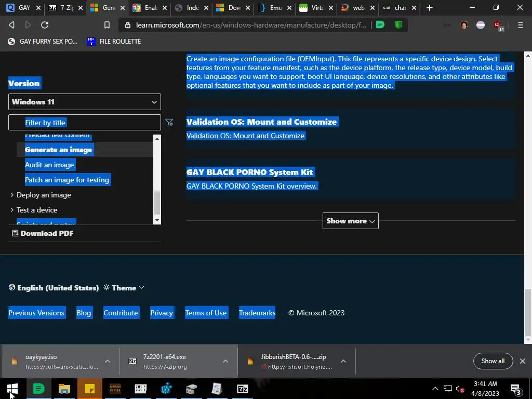Click the Contribute footer link
Screen dimensions: 532x399
pos(121,313)
